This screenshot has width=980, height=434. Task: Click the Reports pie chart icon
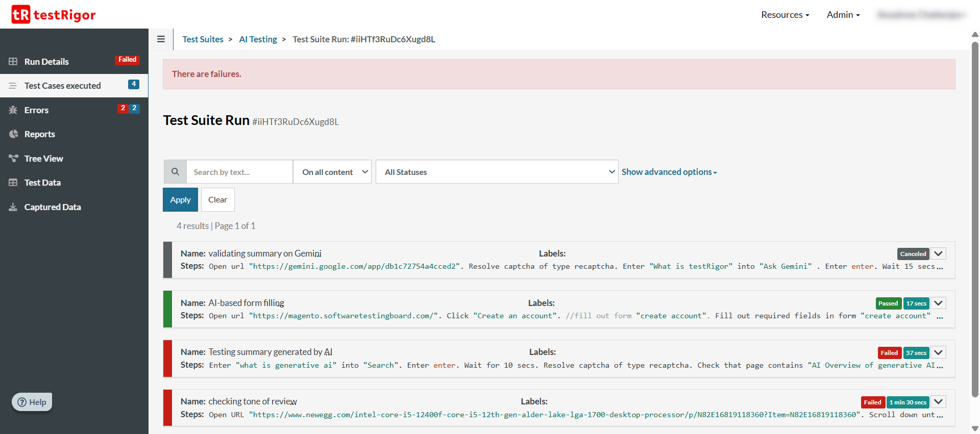pos(13,134)
